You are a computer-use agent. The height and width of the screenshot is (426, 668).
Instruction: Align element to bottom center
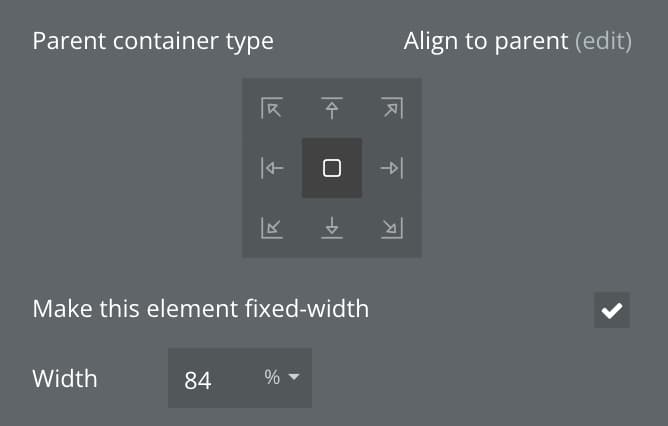pyautogui.click(x=332, y=228)
